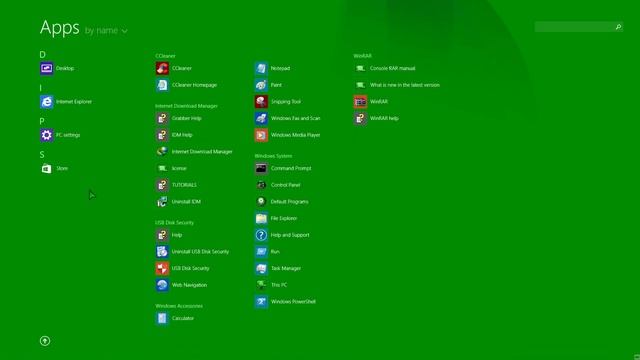Screen dimensions: 640x360
Task: Open IDM TUTORIALS icon
Action: click(x=162, y=185)
